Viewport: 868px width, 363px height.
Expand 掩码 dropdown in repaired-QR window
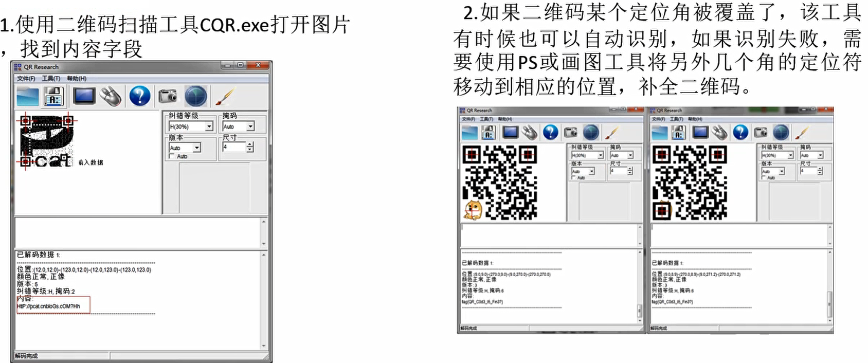[x=820, y=155]
